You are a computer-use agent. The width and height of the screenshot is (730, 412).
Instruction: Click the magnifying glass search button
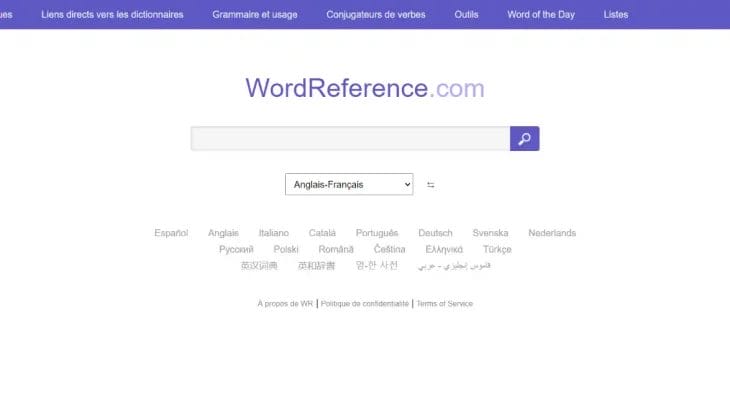click(x=524, y=138)
